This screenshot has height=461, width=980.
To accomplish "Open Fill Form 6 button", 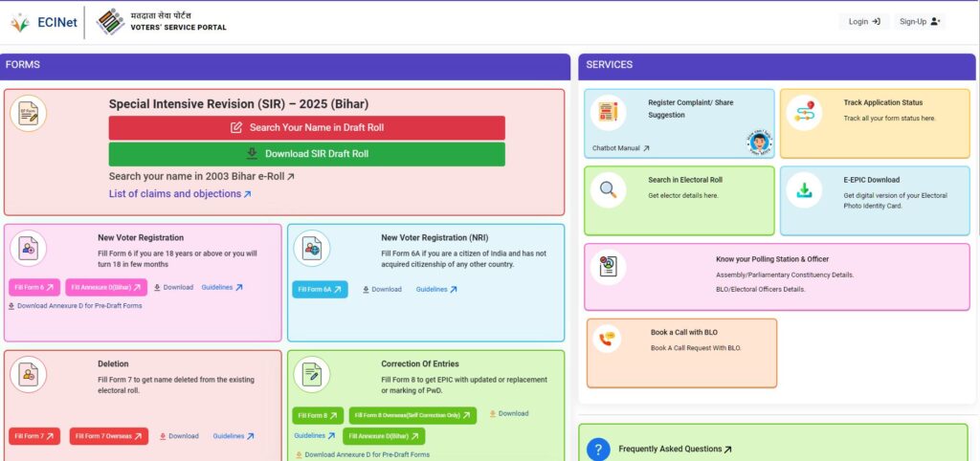I will (x=34, y=288).
